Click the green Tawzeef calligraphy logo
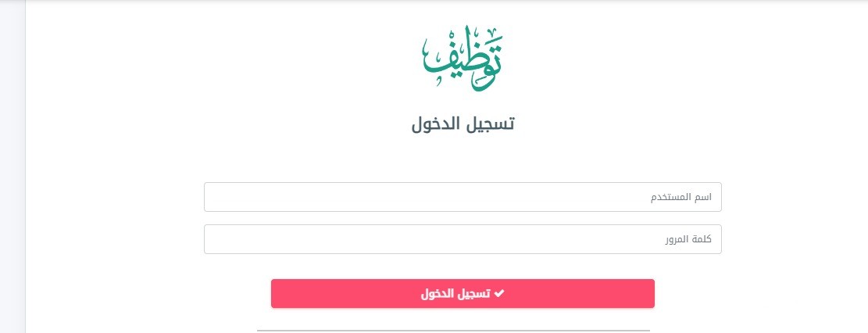Screen dimensions: 868x333 click(463, 58)
